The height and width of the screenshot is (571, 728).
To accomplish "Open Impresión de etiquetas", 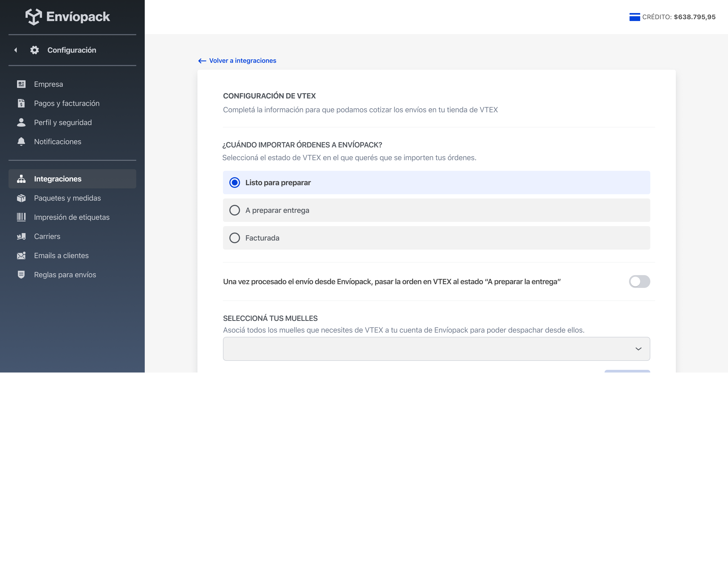I will (x=72, y=217).
